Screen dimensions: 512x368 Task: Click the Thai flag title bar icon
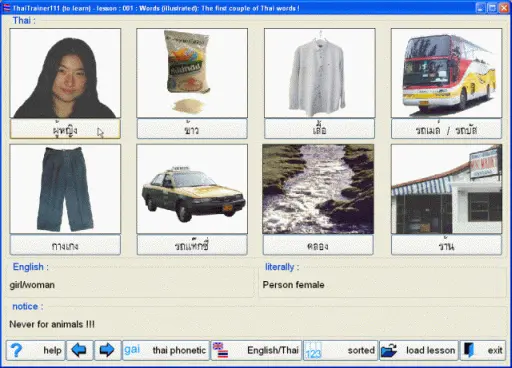[x=6, y=8]
